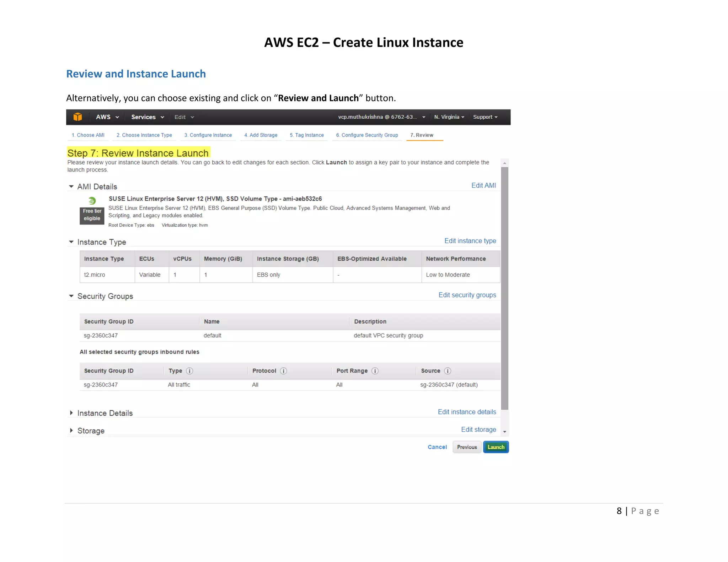Expand the Instance Details section
The image size is (728, 562).
tap(71, 413)
